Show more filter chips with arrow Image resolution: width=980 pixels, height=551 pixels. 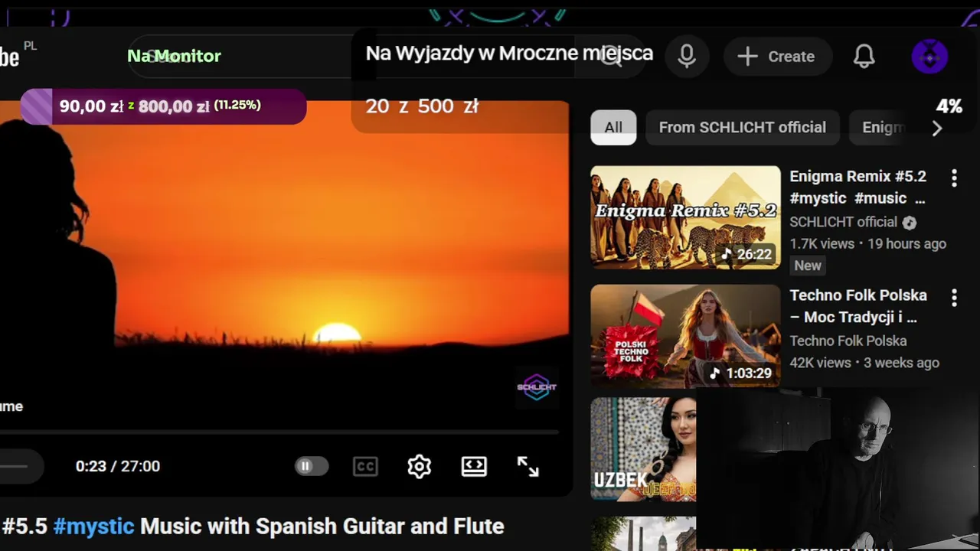click(937, 129)
